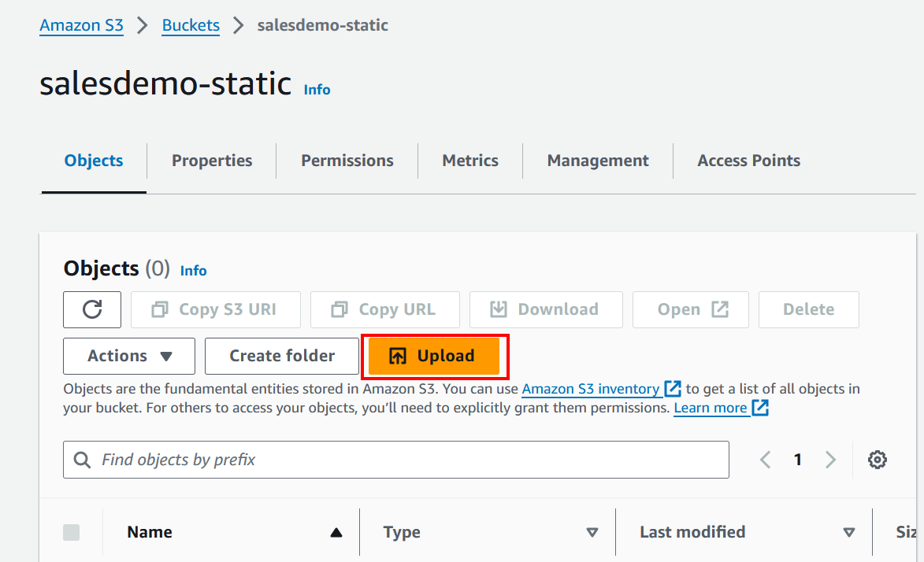This screenshot has width=924, height=562.
Task: Toggle the select-all objects checkbox
Action: (71, 533)
